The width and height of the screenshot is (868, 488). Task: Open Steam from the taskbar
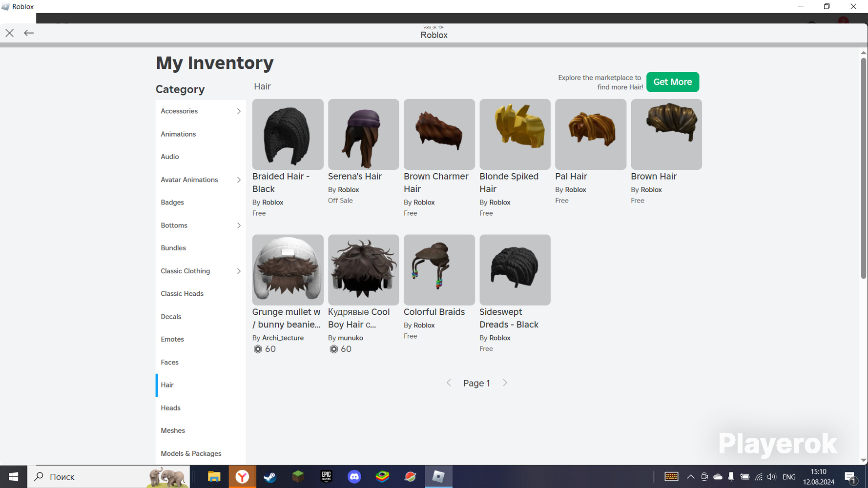pos(270,477)
